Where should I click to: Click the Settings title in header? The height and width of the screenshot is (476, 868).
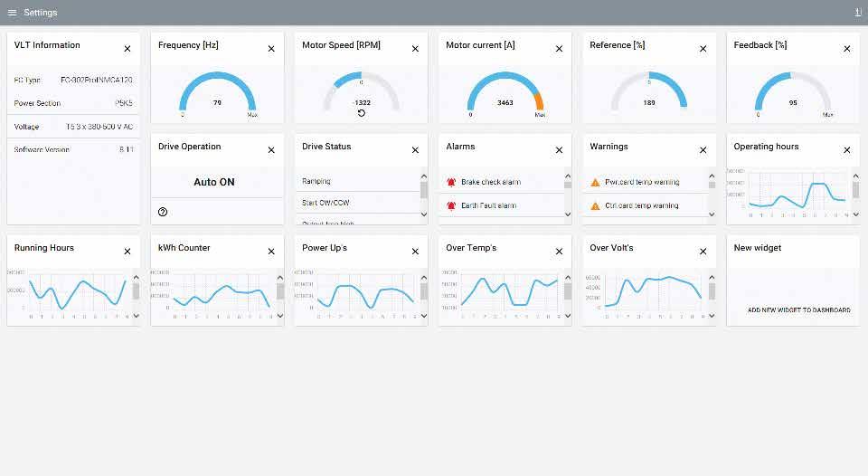click(x=41, y=12)
